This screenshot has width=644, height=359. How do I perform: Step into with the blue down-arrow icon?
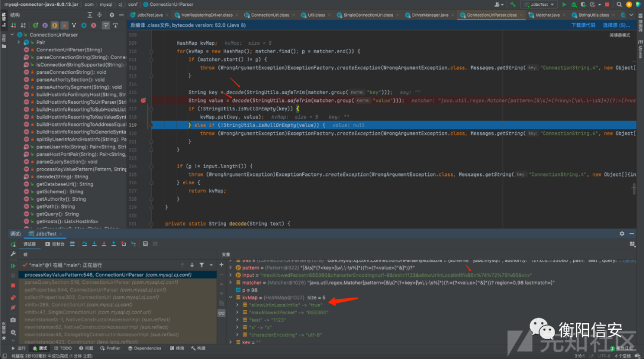94,244
